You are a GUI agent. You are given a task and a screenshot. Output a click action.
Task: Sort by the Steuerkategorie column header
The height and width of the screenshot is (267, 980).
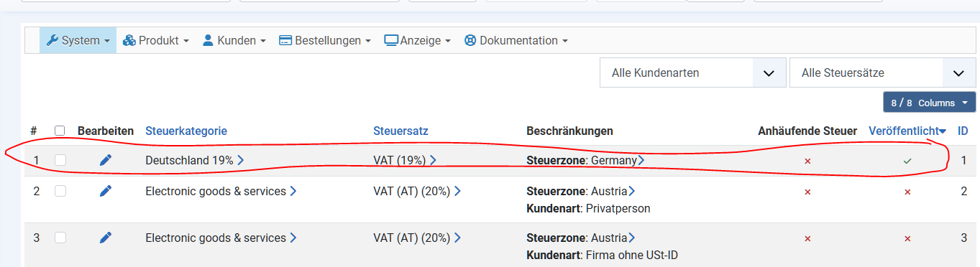(186, 131)
